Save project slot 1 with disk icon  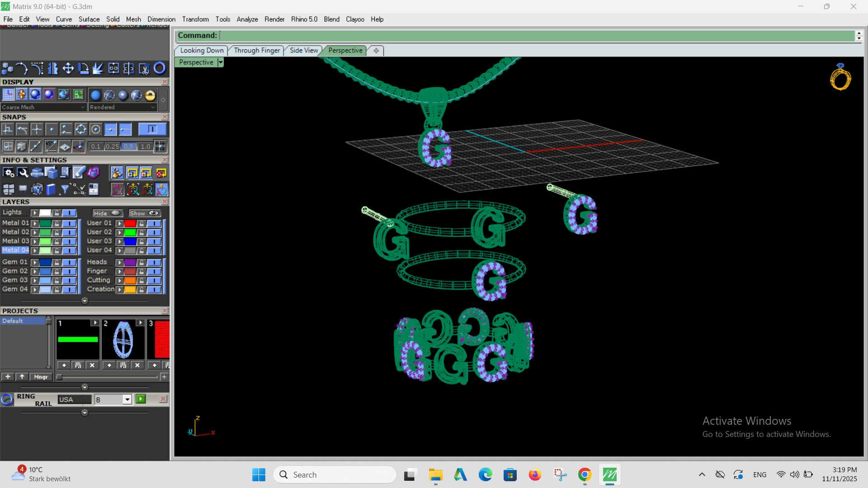[78, 365]
